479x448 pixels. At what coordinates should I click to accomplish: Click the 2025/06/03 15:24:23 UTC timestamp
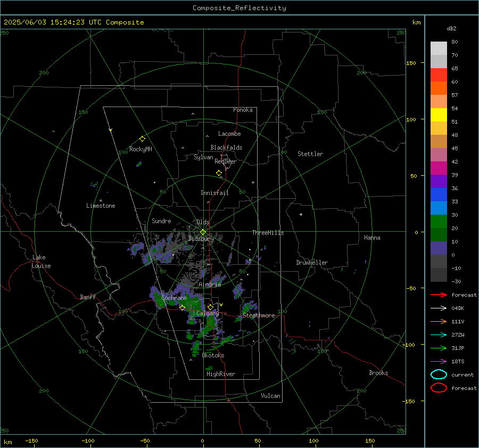tap(53, 22)
